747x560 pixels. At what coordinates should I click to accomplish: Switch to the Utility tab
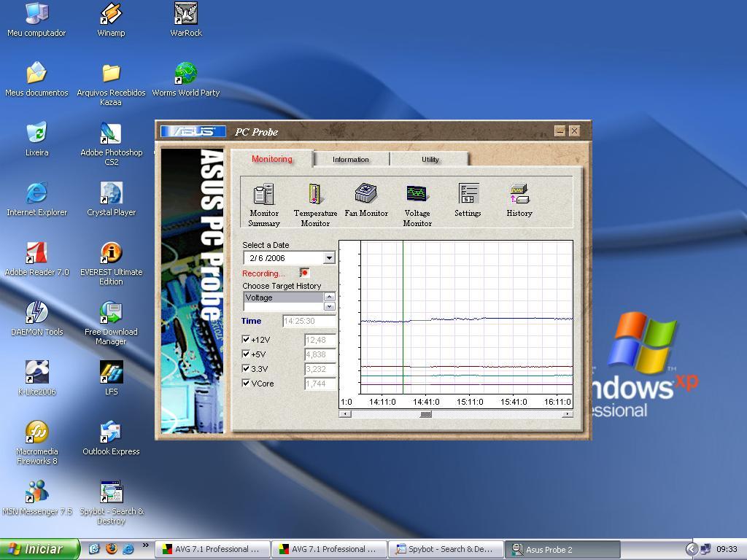pyautogui.click(x=430, y=160)
